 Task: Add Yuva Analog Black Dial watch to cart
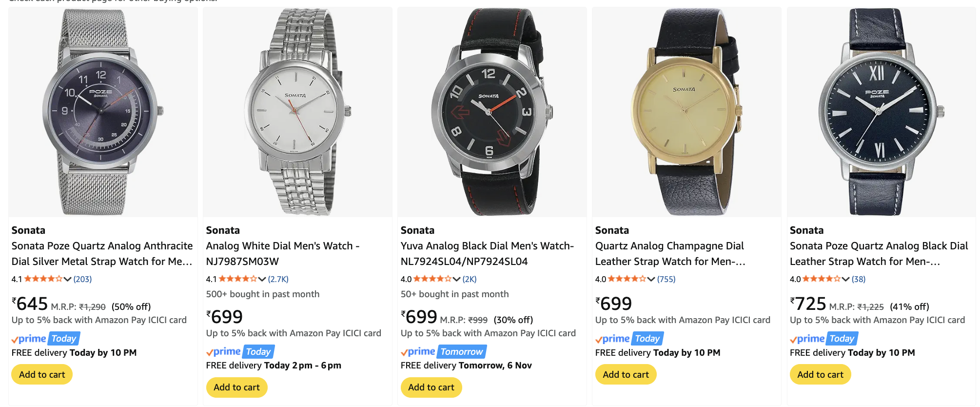tap(431, 387)
